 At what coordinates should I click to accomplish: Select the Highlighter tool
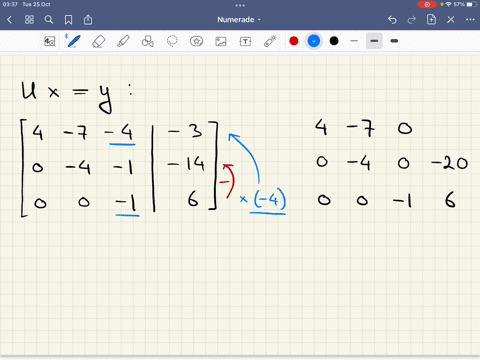coord(123,41)
